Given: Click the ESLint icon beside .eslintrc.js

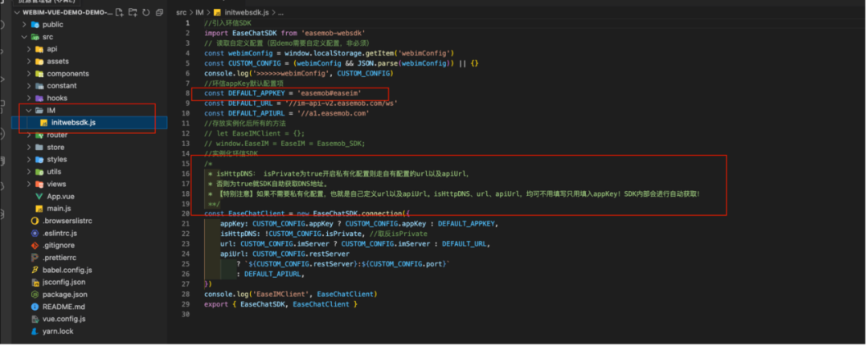Looking at the screenshot, I should click(35, 234).
